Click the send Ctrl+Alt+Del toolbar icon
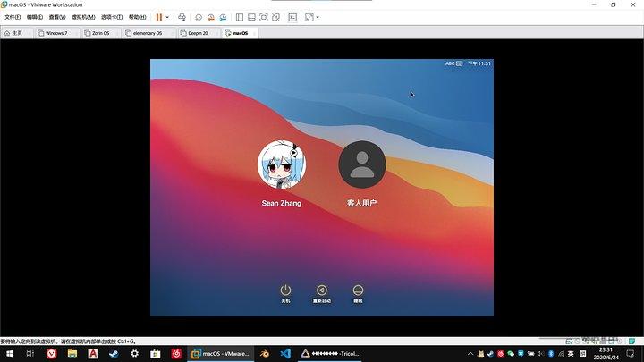Image resolution: width=644 pixels, height=362 pixels. click(x=182, y=17)
